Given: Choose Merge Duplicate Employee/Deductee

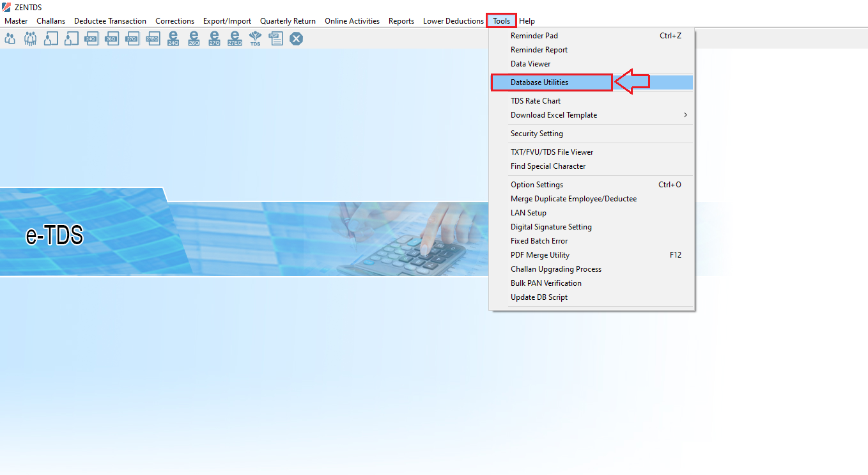Looking at the screenshot, I should (x=592, y=199).
